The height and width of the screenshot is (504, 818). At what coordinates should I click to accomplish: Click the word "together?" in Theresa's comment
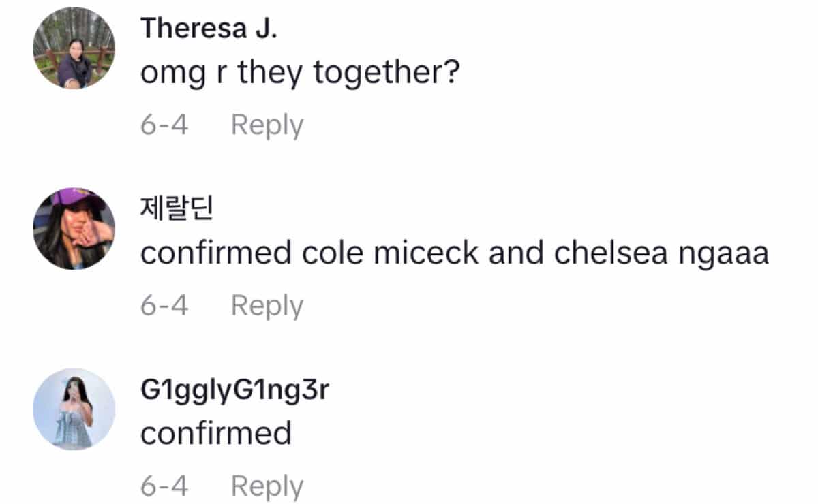[x=387, y=74]
